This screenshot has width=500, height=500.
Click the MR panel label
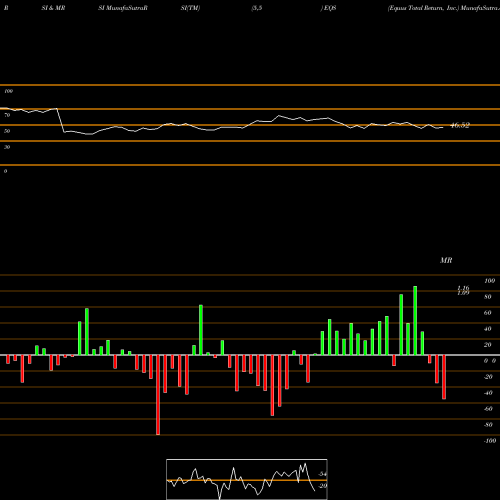(446, 260)
